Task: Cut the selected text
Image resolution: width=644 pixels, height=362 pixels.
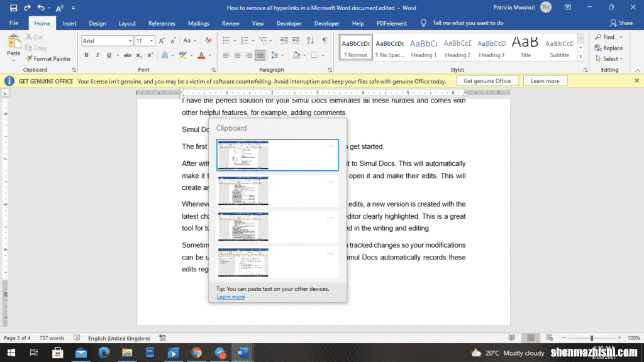Action: (35, 37)
